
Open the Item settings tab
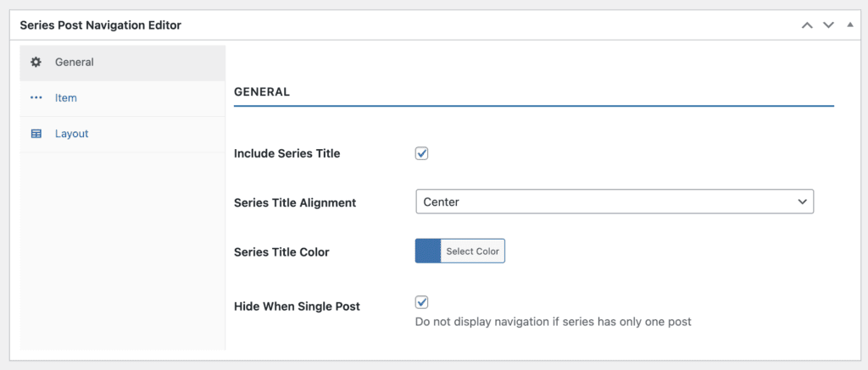point(66,98)
